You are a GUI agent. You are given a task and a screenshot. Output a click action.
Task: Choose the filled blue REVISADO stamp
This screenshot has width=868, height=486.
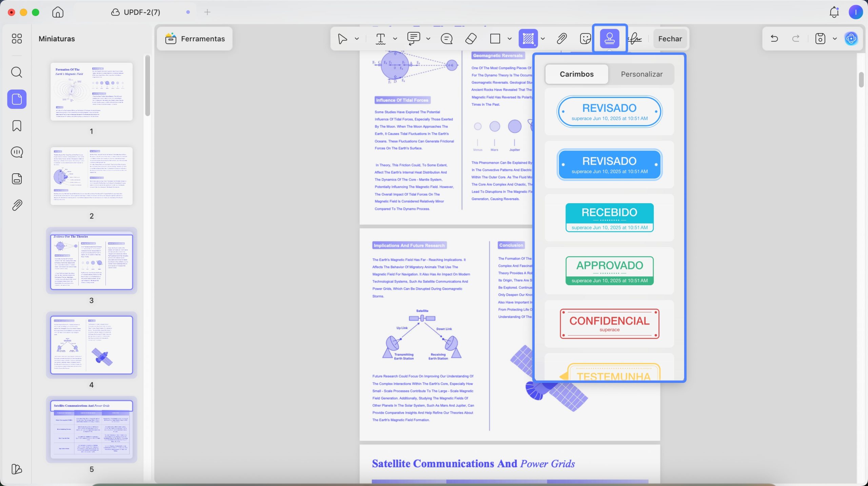coord(609,164)
